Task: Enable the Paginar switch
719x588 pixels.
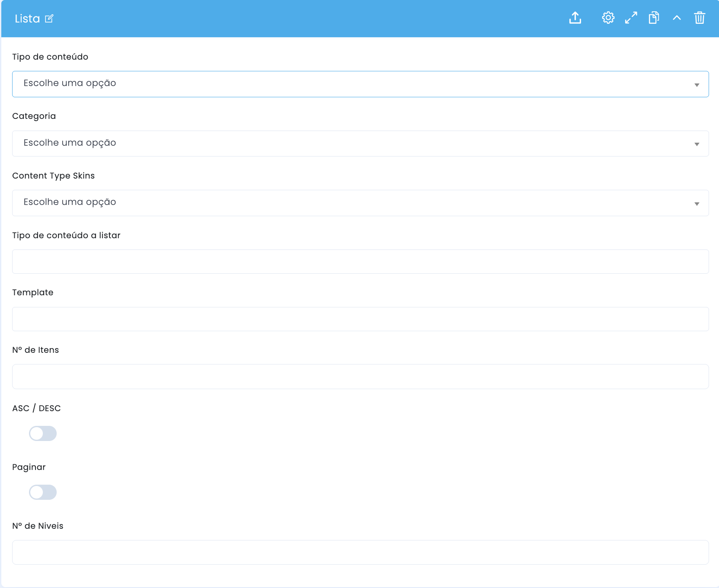Action: tap(43, 492)
